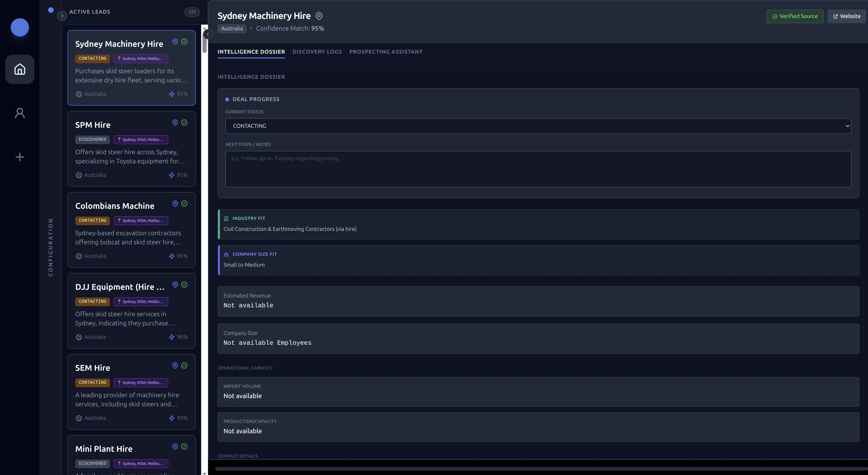Select the SPM Hire lead card

coord(131,149)
